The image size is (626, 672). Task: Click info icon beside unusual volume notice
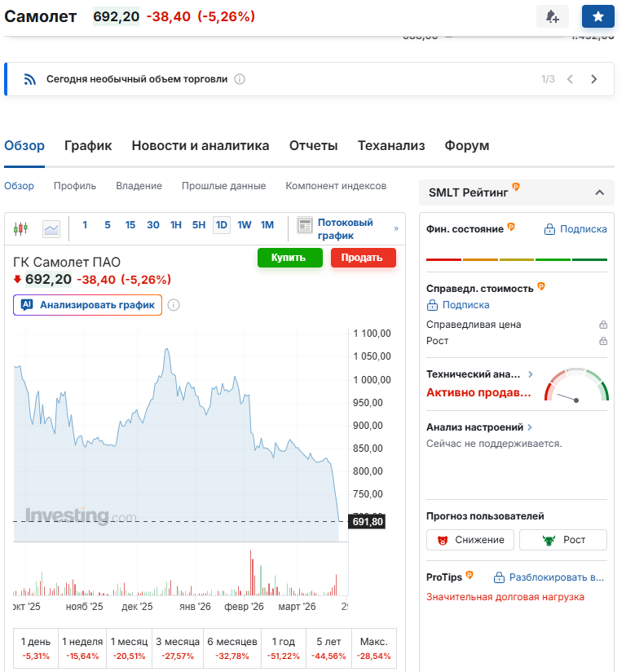coord(240,79)
